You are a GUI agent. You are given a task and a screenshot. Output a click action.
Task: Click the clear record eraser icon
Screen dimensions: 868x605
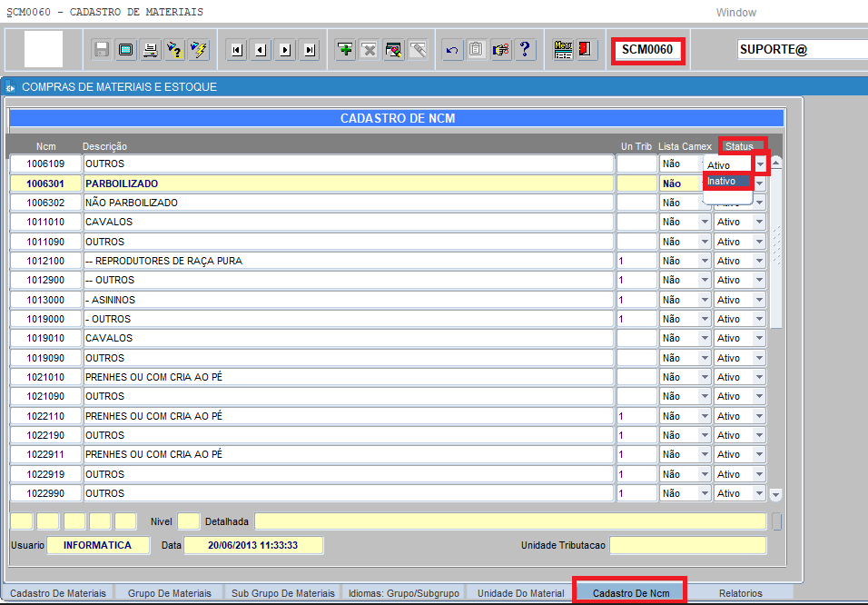click(418, 50)
